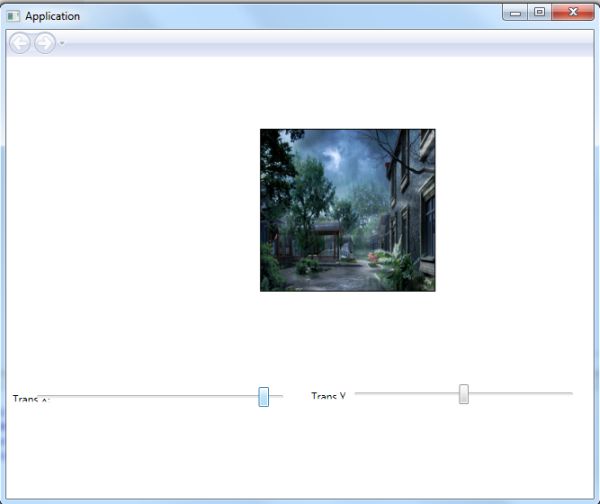The image size is (600, 504).
Task: Click the forward navigation arrow
Action: (45, 43)
